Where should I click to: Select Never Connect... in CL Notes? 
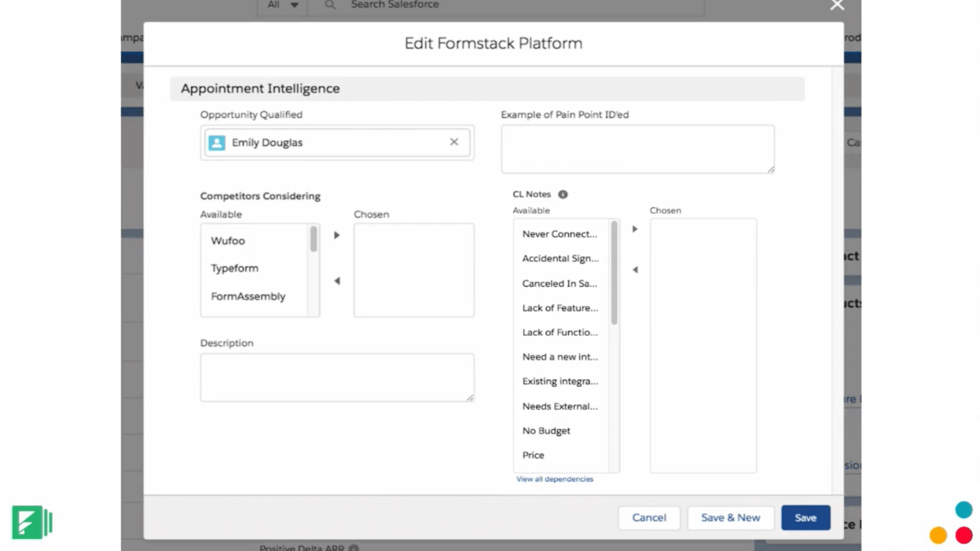click(x=561, y=234)
